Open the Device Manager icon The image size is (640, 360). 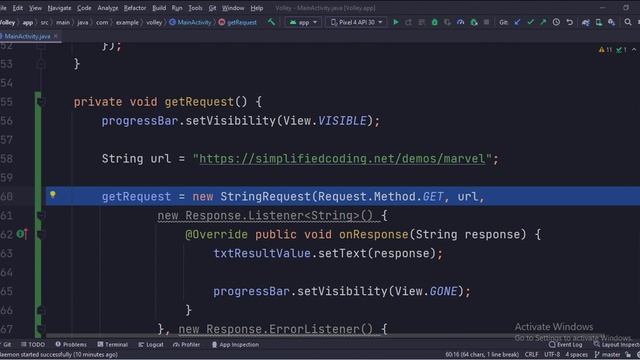[x=599, y=22]
